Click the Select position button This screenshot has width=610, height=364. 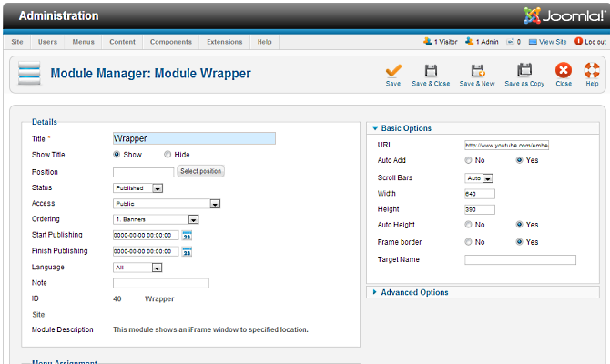pyautogui.click(x=200, y=171)
